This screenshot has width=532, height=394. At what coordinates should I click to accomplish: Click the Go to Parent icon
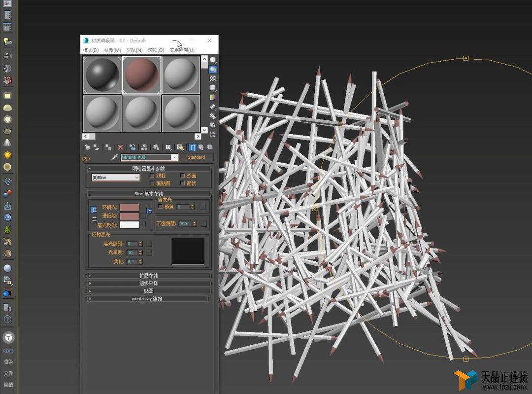pyautogui.click(x=201, y=147)
